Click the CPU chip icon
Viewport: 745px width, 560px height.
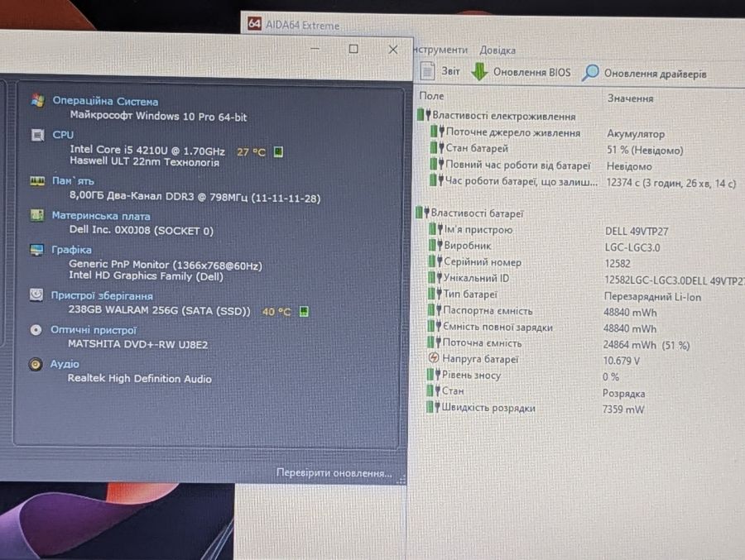point(37,136)
